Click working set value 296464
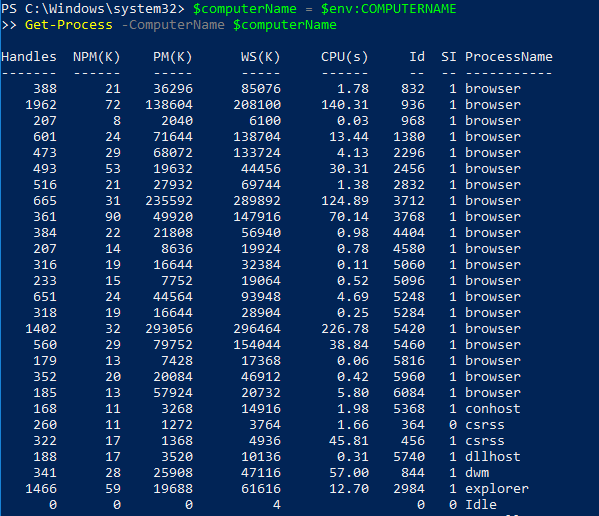The height and width of the screenshot is (516, 599). pyautogui.click(x=257, y=329)
